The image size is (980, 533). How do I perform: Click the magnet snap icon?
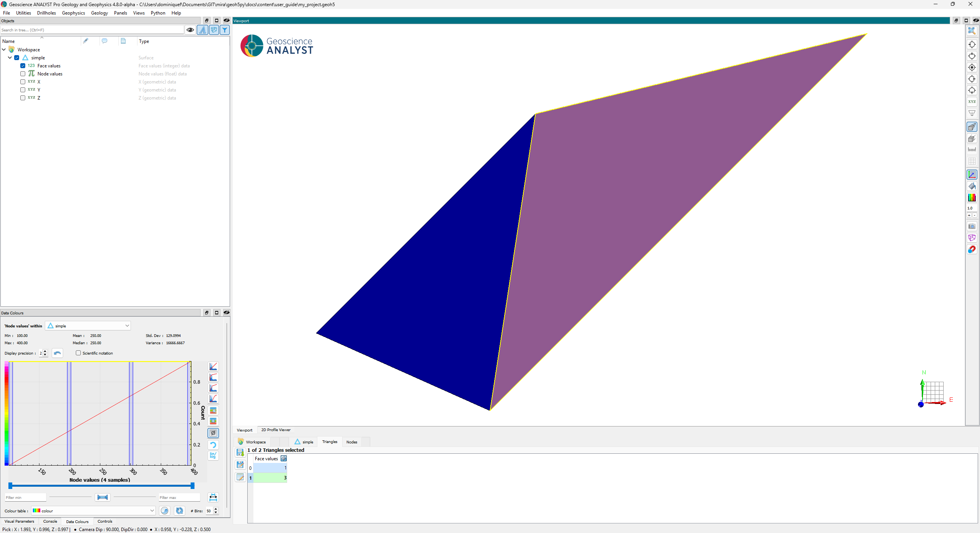(x=972, y=250)
